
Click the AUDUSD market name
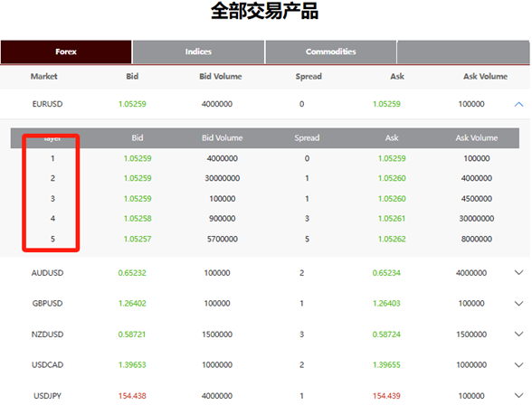(x=47, y=273)
